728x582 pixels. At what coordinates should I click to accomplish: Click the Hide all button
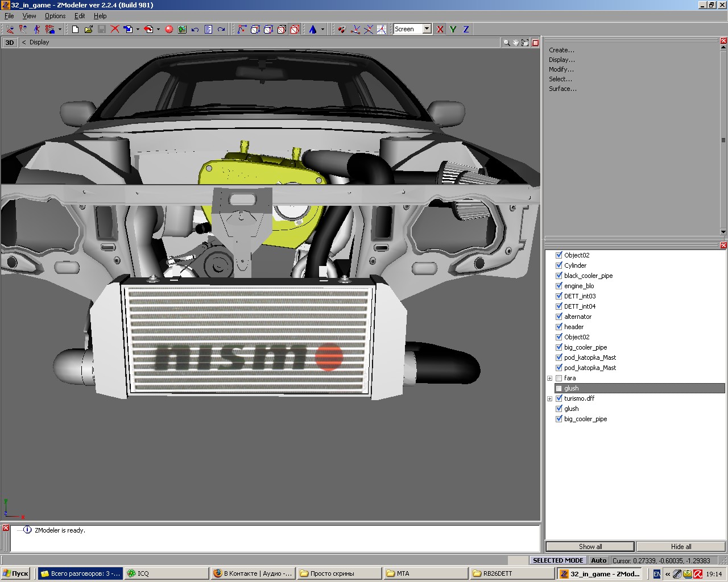pyautogui.click(x=681, y=546)
